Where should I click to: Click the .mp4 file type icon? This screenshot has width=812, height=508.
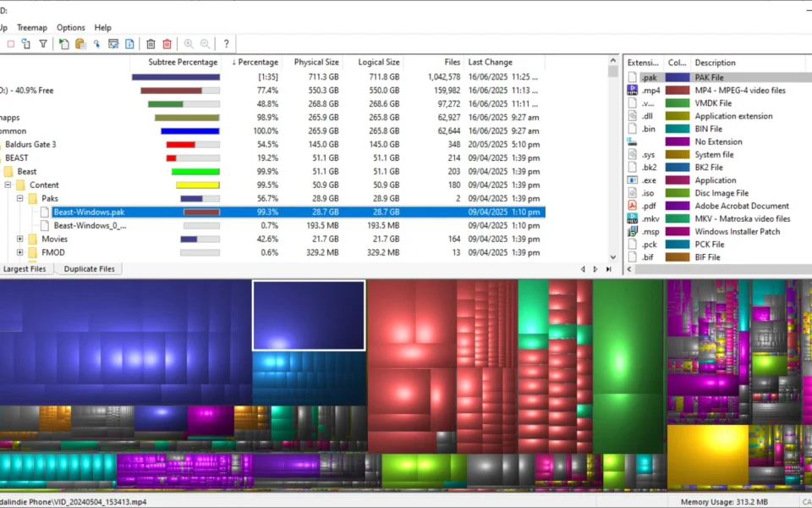click(x=633, y=91)
